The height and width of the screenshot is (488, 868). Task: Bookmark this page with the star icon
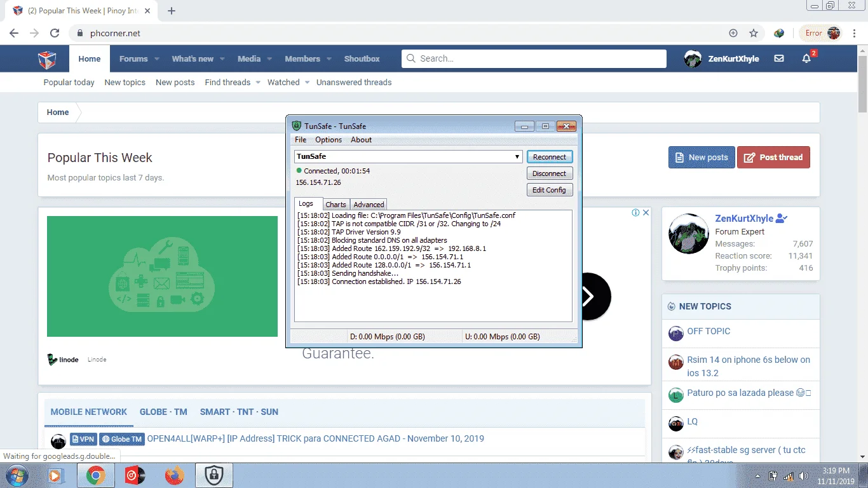(x=754, y=33)
